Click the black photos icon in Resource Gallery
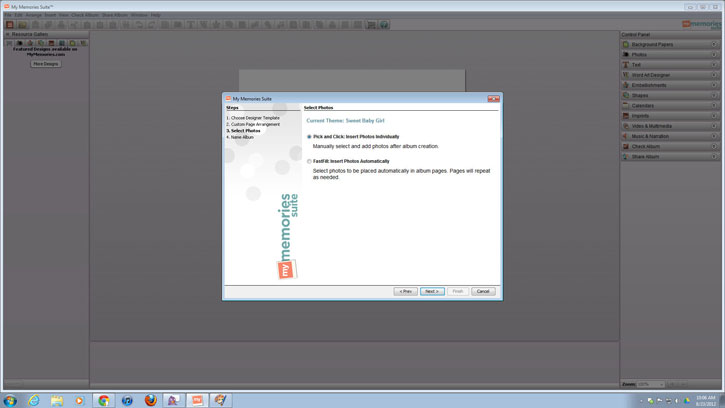Viewport: 725px width, 408px height. pos(19,43)
